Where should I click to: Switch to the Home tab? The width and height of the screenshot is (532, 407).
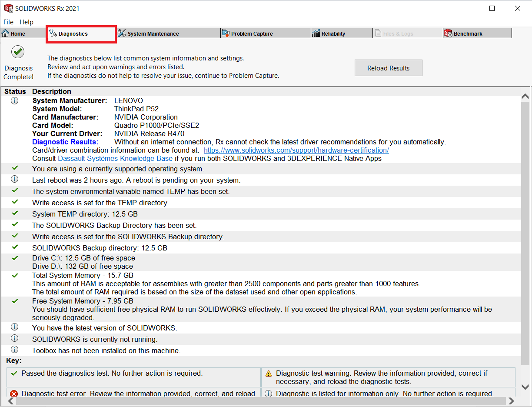23,33
